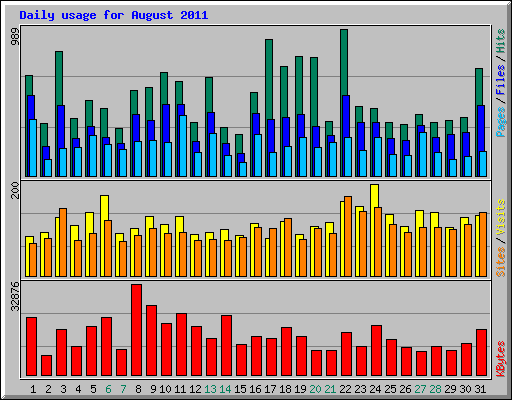This screenshot has width=512, height=400.
Task: Click the Sites legend label
Action: pyautogui.click(x=501, y=262)
